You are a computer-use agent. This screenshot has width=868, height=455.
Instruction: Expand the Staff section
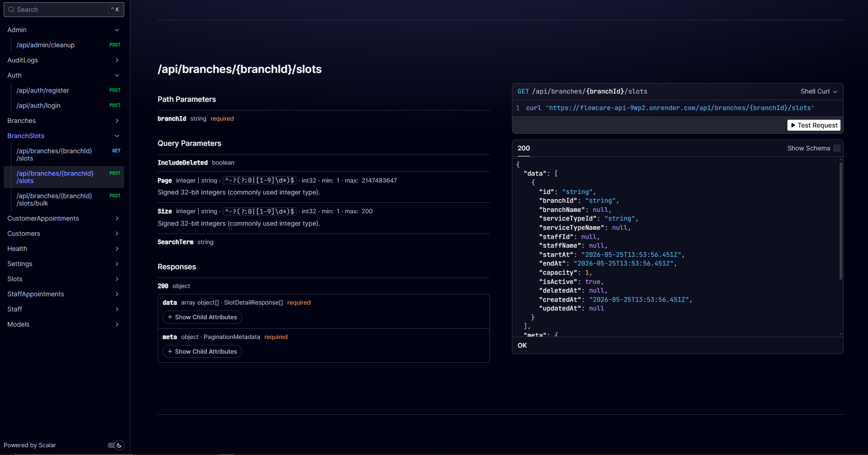[x=117, y=309]
